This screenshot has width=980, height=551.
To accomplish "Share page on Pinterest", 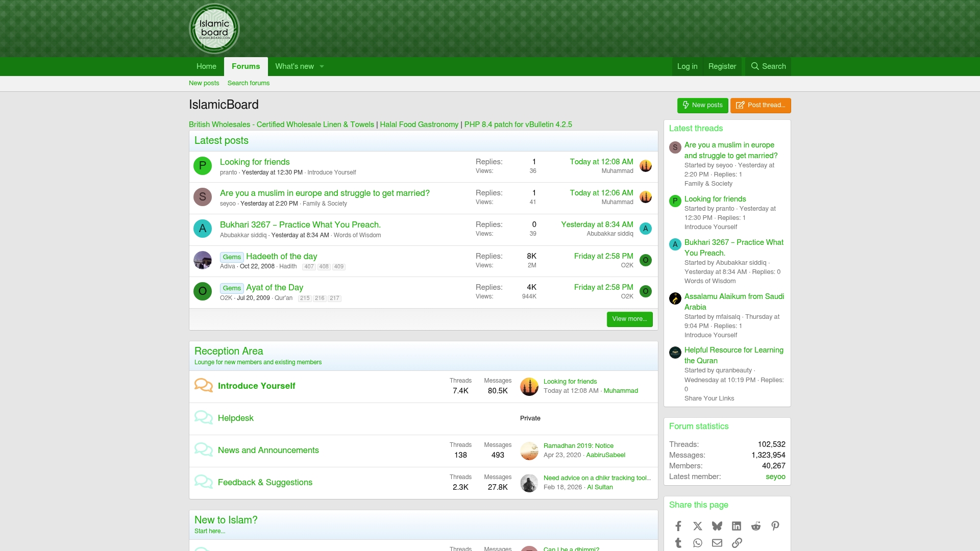I will click(x=775, y=526).
